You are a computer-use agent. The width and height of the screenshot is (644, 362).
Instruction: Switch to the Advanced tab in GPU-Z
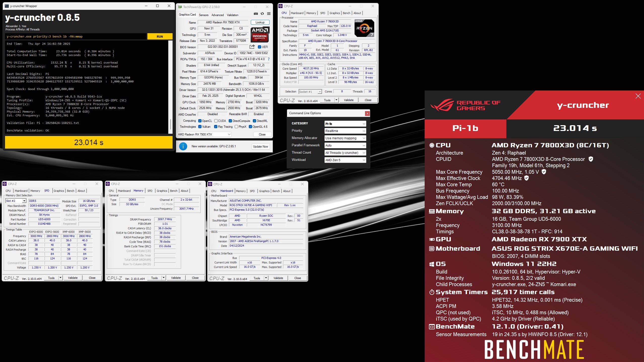(217, 15)
